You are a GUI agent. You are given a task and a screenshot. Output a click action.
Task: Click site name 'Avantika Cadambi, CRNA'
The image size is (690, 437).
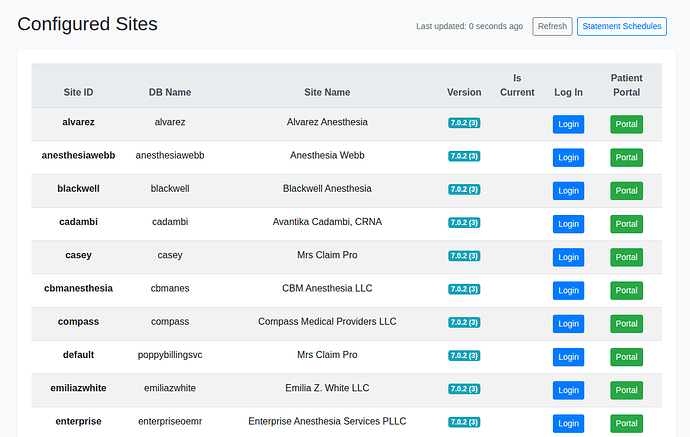(327, 222)
